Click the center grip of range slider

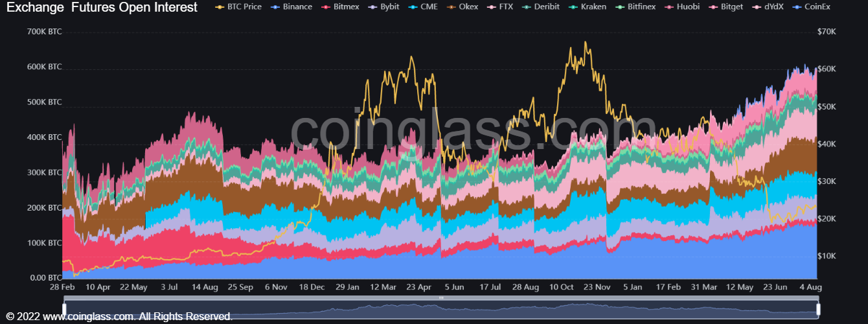(x=440, y=297)
